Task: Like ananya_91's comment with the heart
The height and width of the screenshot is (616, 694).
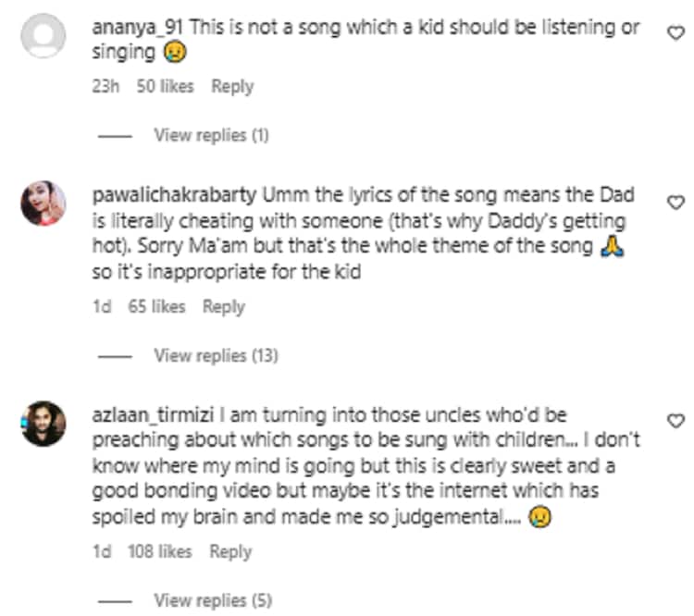Action: [675, 32]
